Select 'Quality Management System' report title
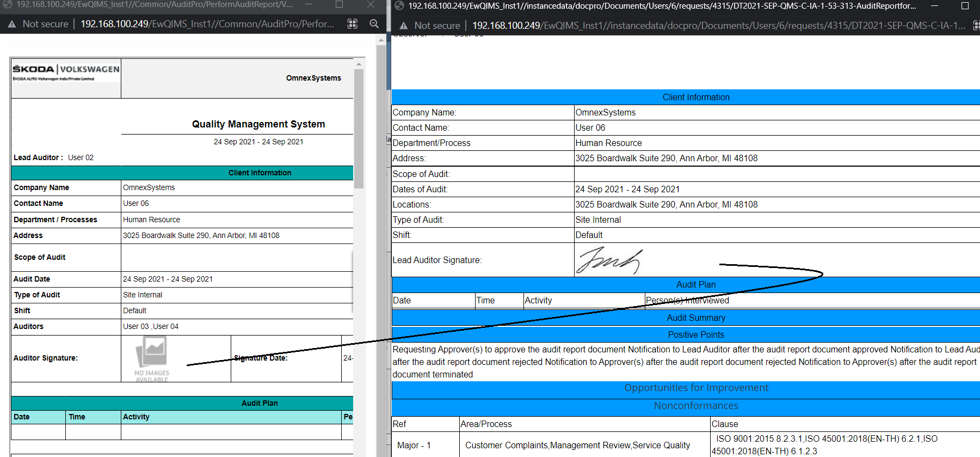 coord(258,124)
